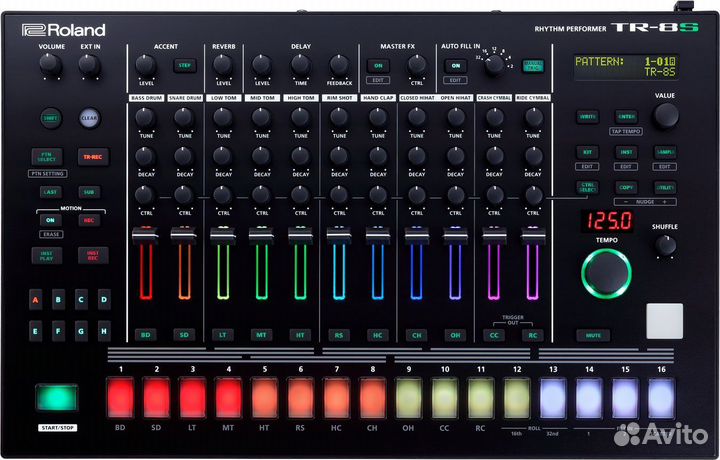The image size is (720, 460).
Task: Click the red Bass Drum fader
Action: coord(146,236)
